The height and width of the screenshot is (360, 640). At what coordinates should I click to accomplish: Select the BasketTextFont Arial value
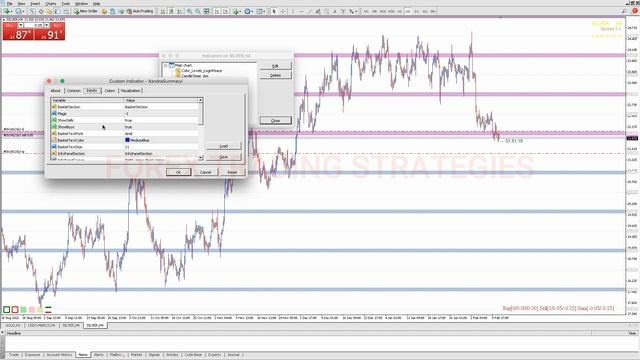coord(161,133)
